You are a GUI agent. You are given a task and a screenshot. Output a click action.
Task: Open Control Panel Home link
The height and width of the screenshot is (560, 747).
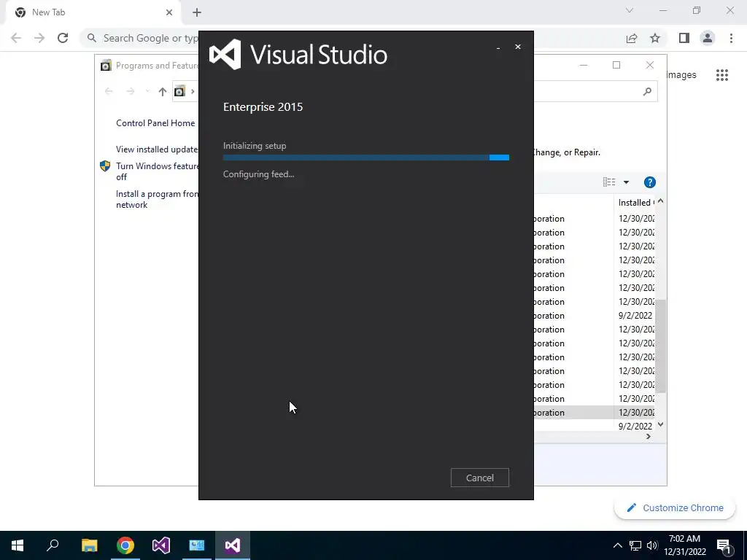click(155, 122)
